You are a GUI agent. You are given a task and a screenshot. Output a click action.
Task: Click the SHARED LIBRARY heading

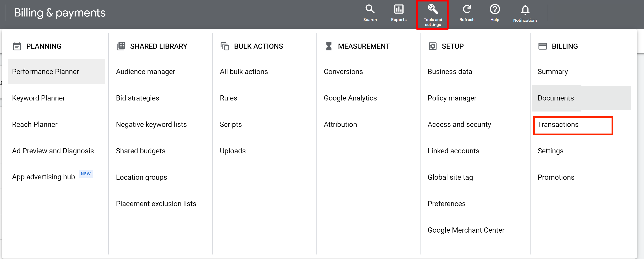(x=158, y=46)
